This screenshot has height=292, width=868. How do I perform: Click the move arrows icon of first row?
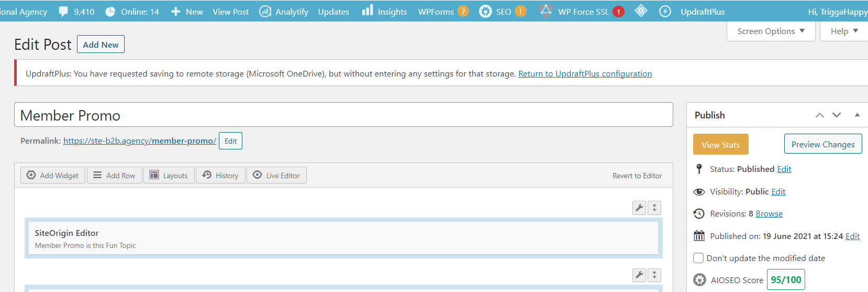[654, 208]
